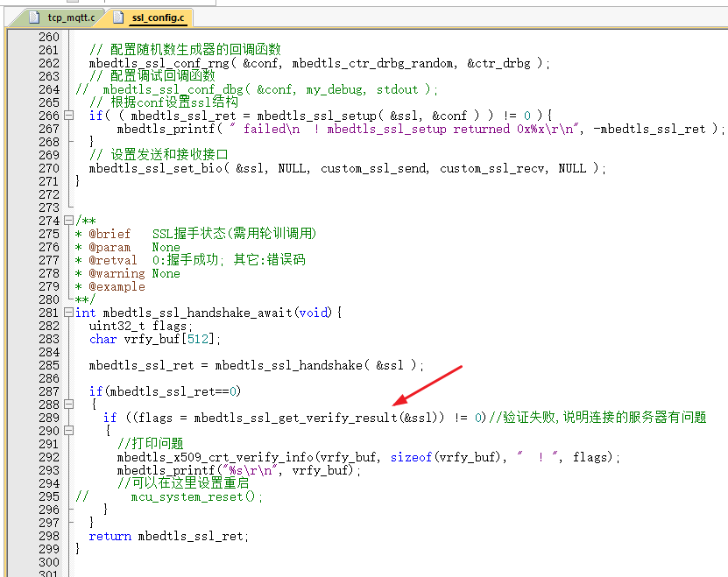
Task: Click the mbedtls_ssl_handshake( &ssl ) call
Action: pos(315,365)
